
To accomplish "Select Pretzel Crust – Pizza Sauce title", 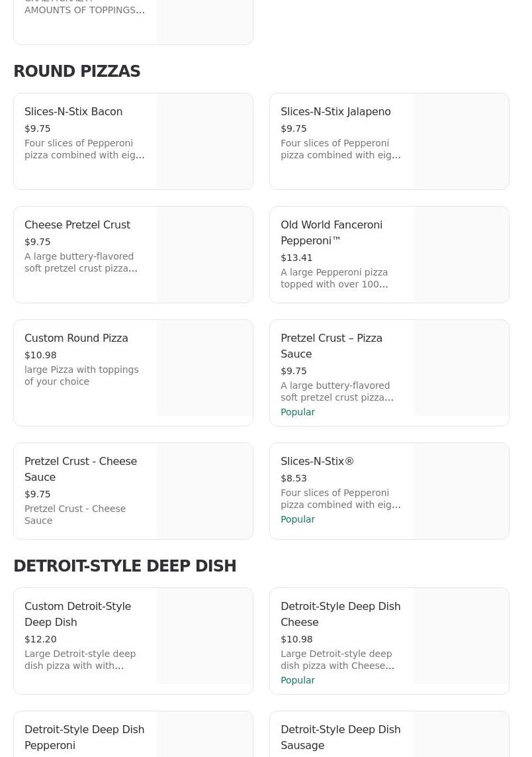I will (x=332, y=346).
